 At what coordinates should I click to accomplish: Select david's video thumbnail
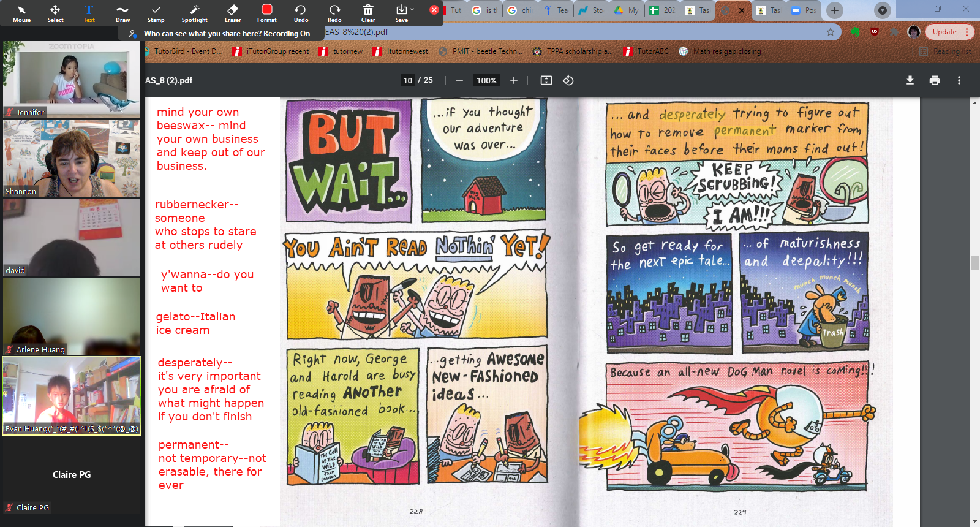pyautogui.click(x=72, y=237)
